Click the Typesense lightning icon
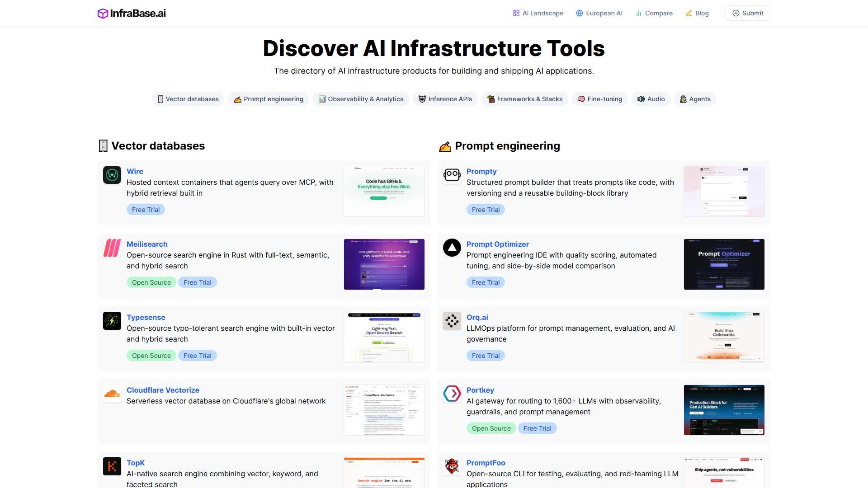This screenshot has width=868, height=488. pos(112,321)
